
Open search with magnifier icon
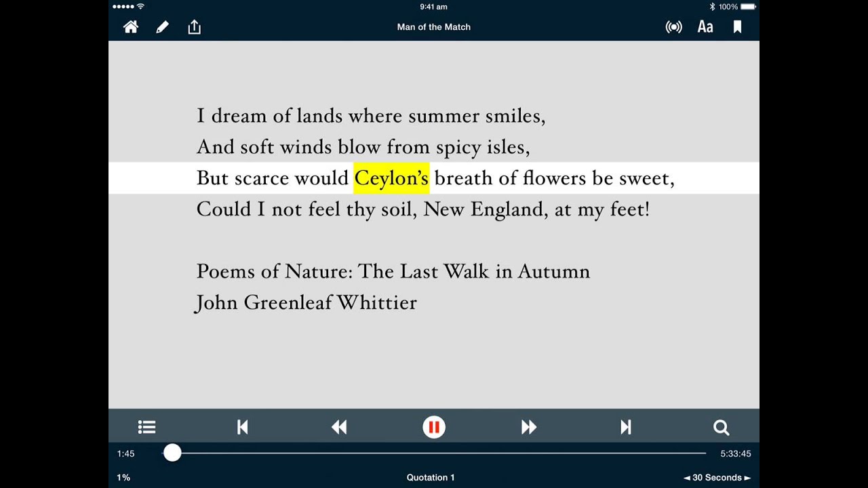(721, 427)
